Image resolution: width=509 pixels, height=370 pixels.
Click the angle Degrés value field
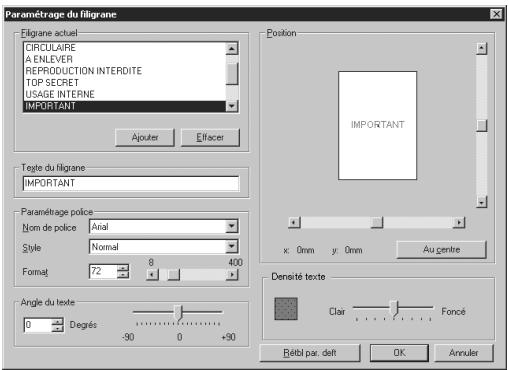(38, 325)
